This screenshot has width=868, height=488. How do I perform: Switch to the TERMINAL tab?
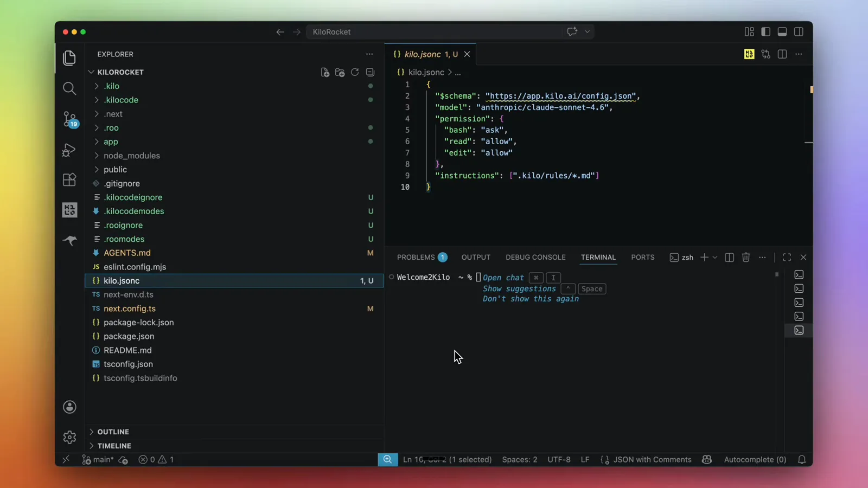598,258
